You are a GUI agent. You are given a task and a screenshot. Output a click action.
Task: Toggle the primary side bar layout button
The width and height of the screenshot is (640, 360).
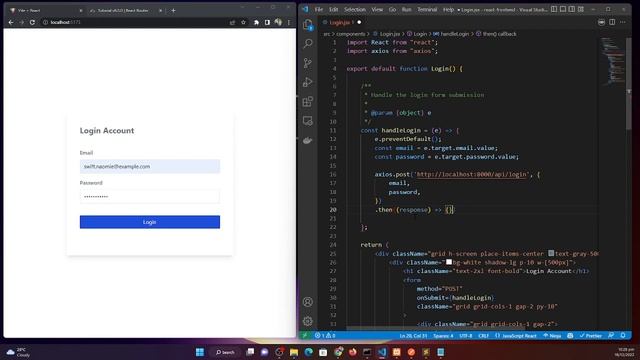(554, 9)
